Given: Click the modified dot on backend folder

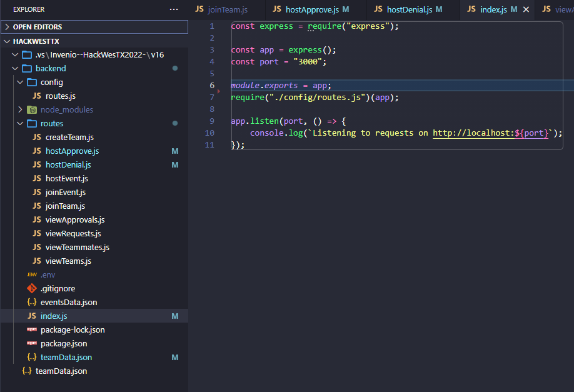Looking at the screenshot, I should click(175, 68).
